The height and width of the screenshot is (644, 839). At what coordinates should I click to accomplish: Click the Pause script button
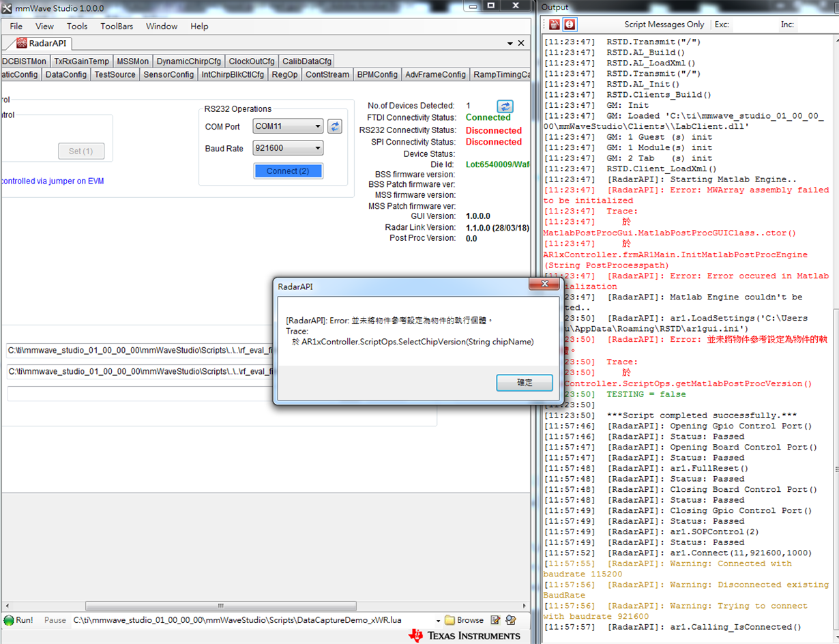55,620
